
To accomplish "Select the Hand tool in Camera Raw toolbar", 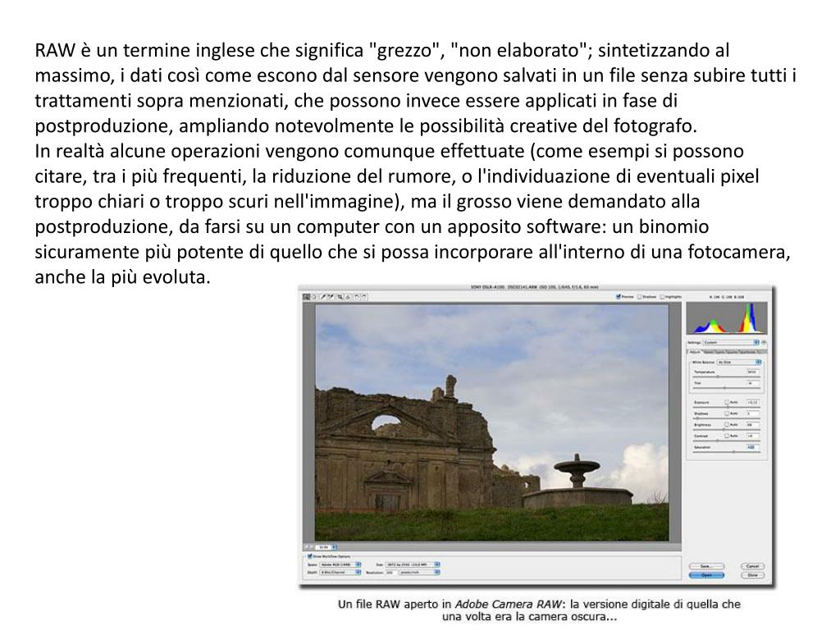I will pos(314,296).
